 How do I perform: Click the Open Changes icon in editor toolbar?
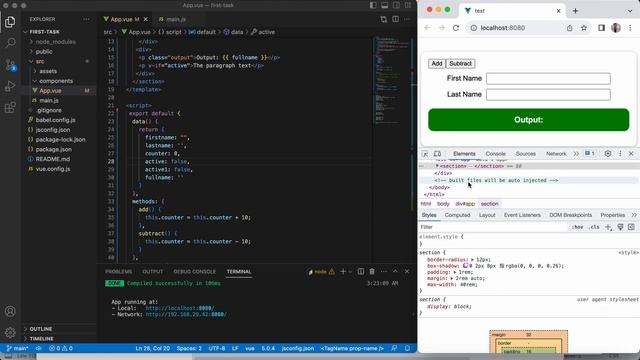[x=383, y=19]
